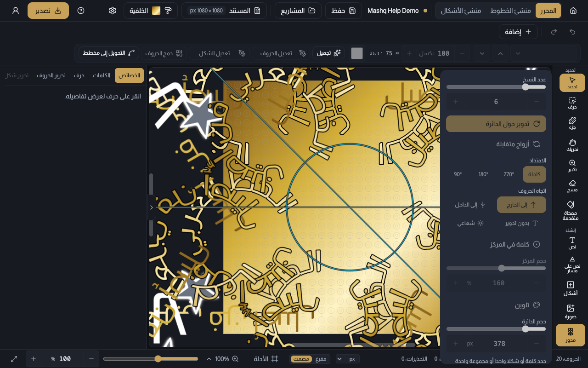Screen dimensions: 588x368
Task: Increase عدد النسخ copies count with plus
Action: point(456,102)
